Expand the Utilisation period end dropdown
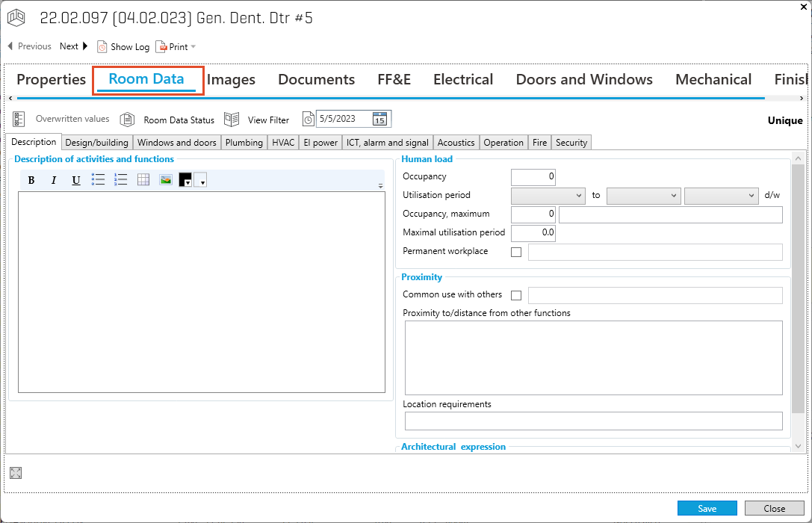Viewport: 812px width, 523px height. pyautogui.click(x=643, y=195)
